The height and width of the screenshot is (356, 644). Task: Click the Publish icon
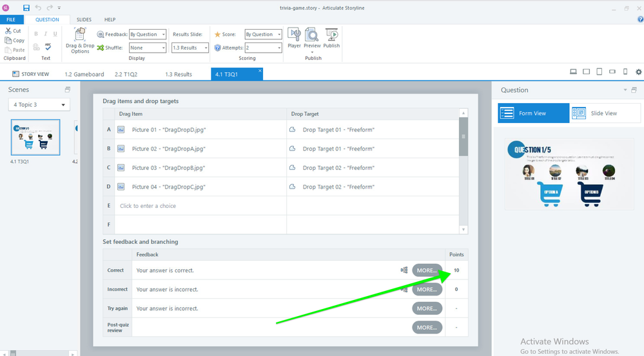point(331,37)
